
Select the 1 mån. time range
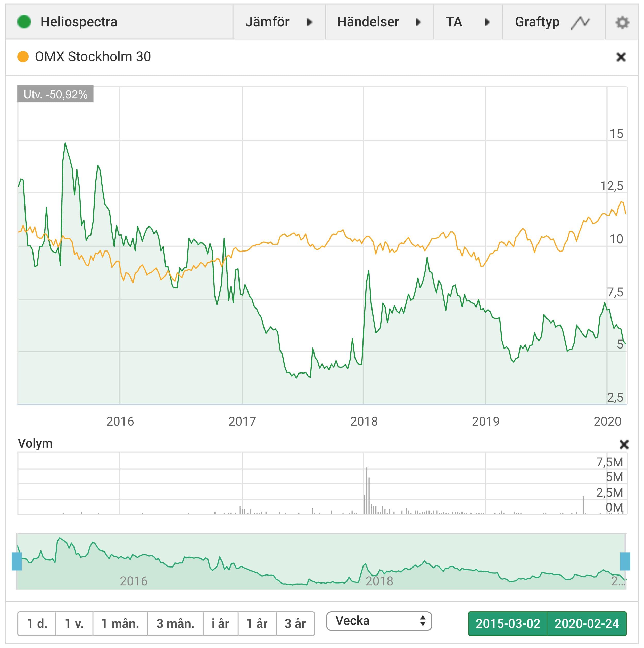[x=120, y=623]
